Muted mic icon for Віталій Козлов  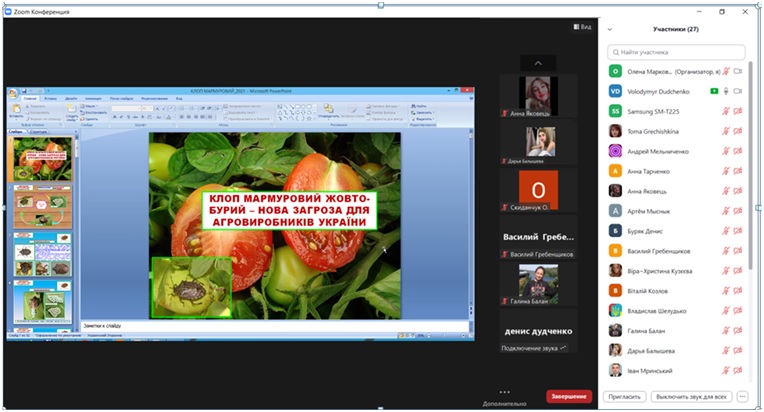[x=726, y=291]
